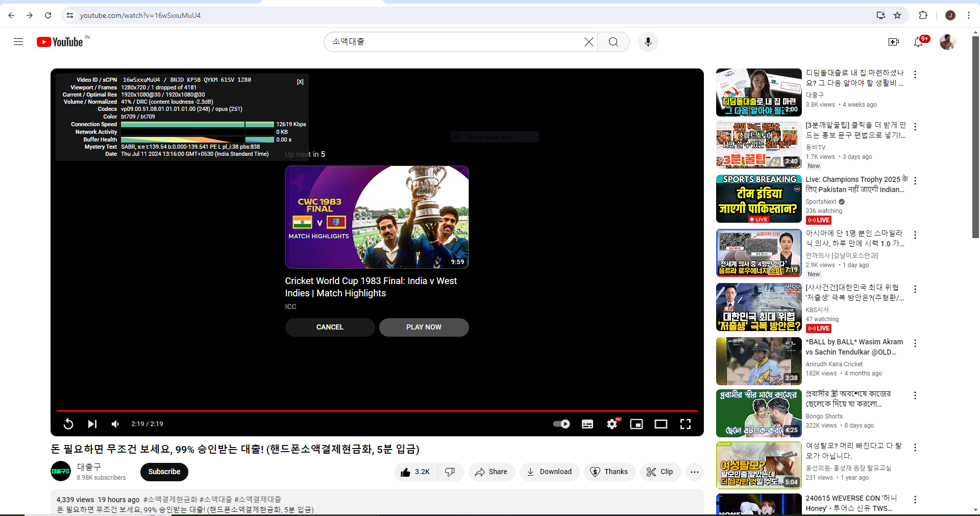Open SportsNext channel link
The width and height of the screenshot is (980, 516).
pyautogui.click(x=821, y=202)
